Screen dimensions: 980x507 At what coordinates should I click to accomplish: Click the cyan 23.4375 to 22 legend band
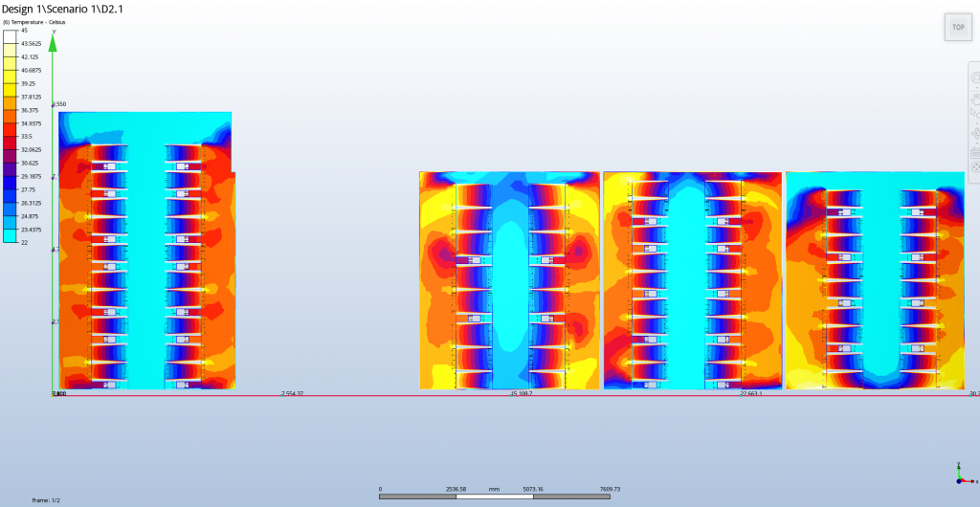pyautogui.click(x=11, y=236)
